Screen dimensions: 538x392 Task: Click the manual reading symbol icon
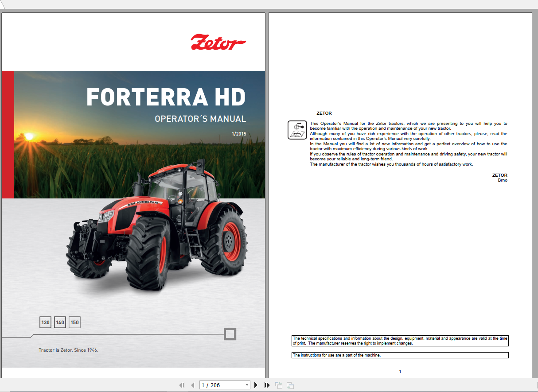(x=297, y=130)
